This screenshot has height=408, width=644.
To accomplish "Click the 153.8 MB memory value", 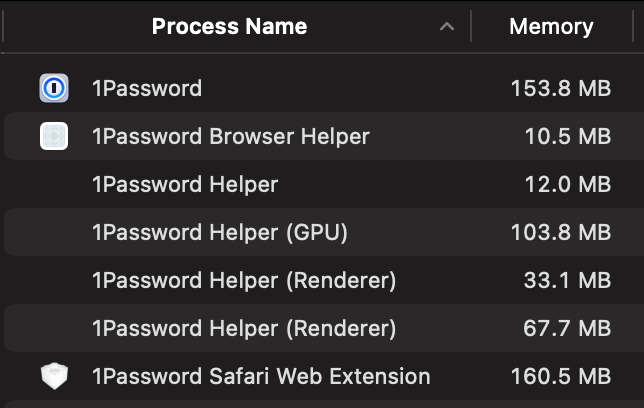I will (561, 88).
